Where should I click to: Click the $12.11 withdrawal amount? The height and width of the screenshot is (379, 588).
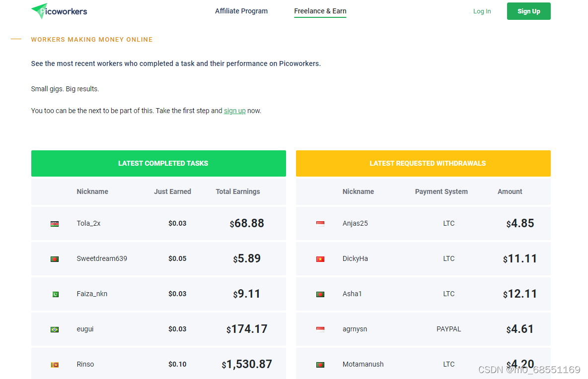coord(520,294)
